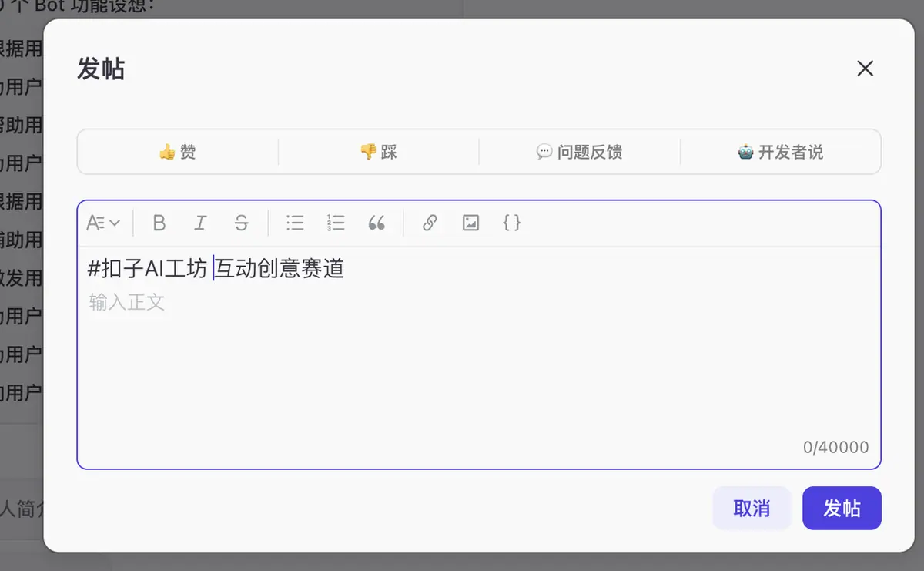924x571 pixels.
Task: Click the 0/40000 character counter
Action: (x=835, y=448)
